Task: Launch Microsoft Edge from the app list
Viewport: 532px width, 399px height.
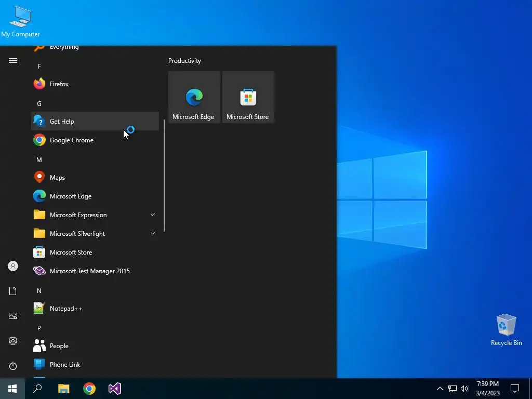Action: point(95,196)
